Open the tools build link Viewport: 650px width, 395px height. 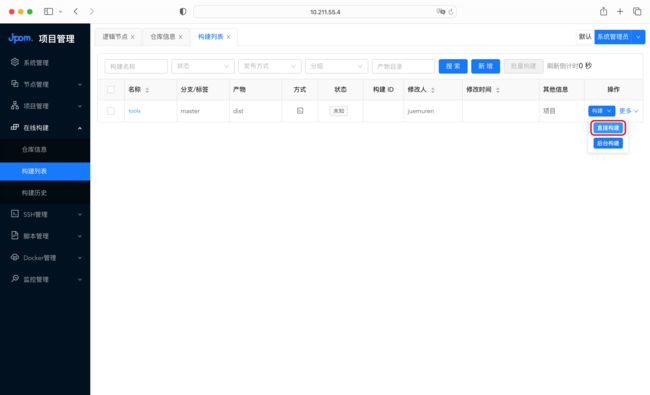click(134, 111)
